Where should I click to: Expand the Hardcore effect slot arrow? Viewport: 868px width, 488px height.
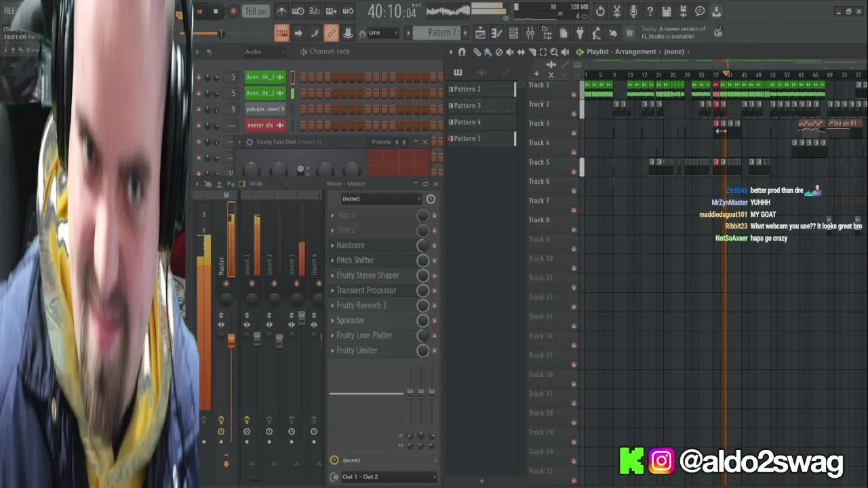[332, 245]
